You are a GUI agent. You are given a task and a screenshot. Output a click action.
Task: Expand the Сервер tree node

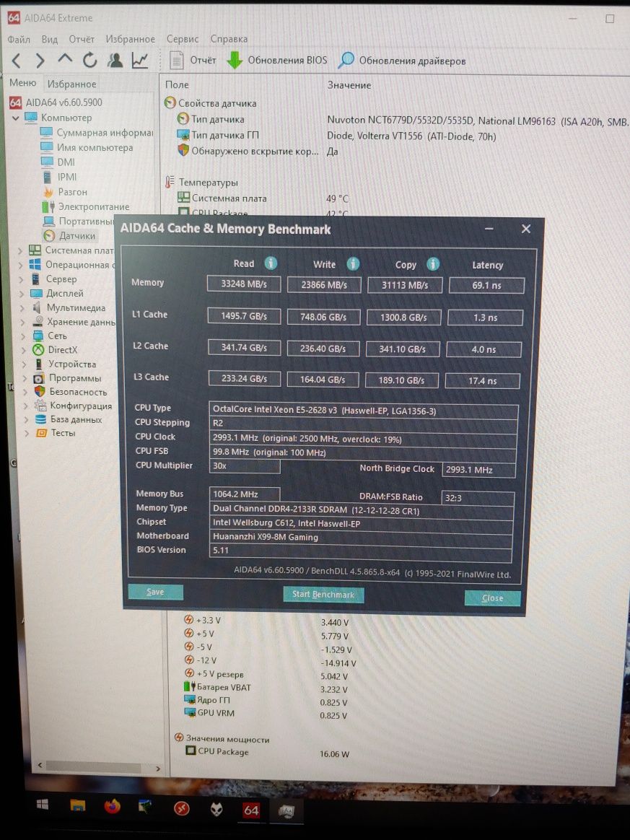point(20,279)
